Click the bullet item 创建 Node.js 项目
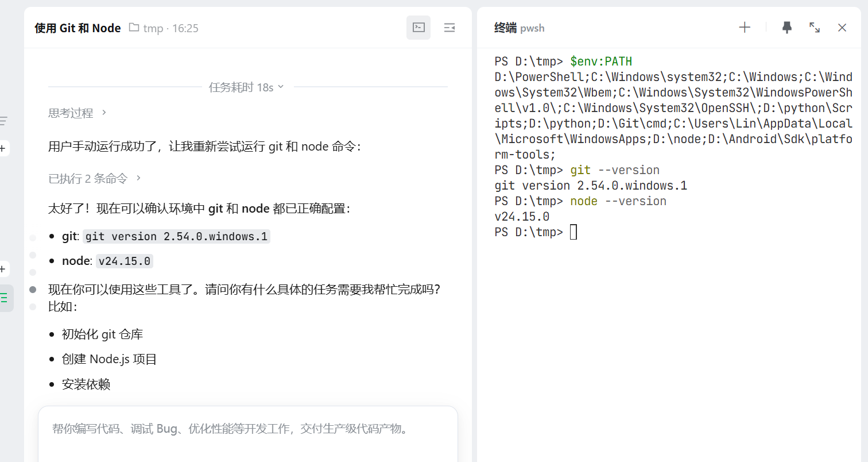 tap(109, 359)
